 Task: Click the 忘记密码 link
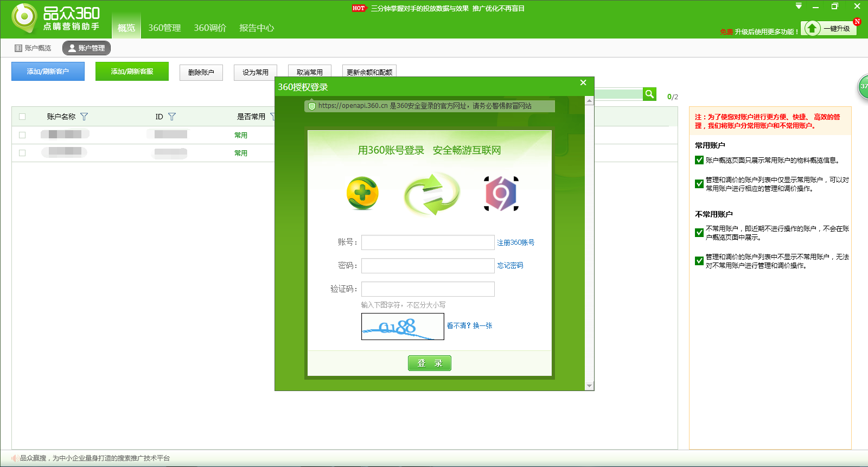[510, 265]
